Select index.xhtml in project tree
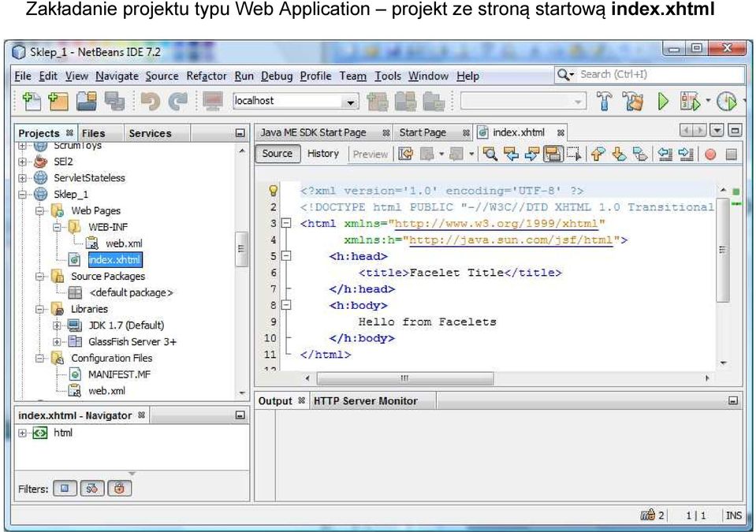 [115, 260]
